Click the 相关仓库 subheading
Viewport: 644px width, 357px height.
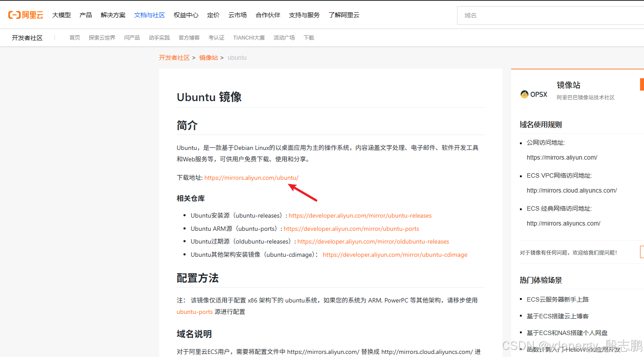191,198
